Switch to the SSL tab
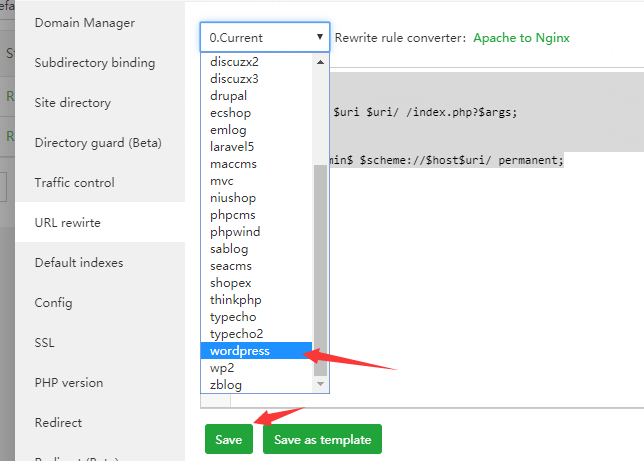644x461 pixels. pyautogui.click(x=45, y=342)
